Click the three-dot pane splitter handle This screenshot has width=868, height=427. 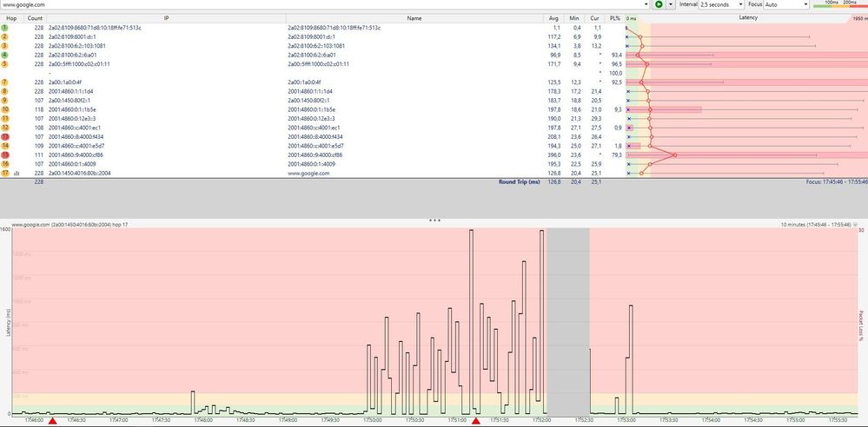click(x=434, y=220)
